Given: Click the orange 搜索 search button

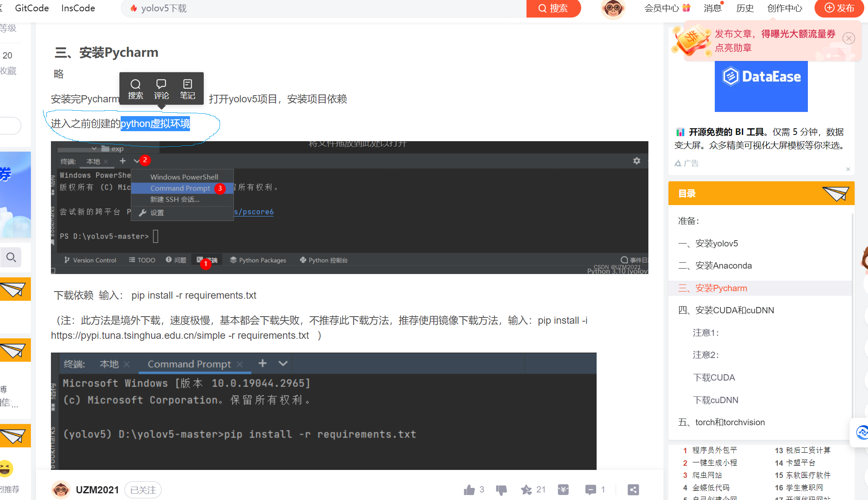Looking at the screenshot, I should [x=553, y=8].
